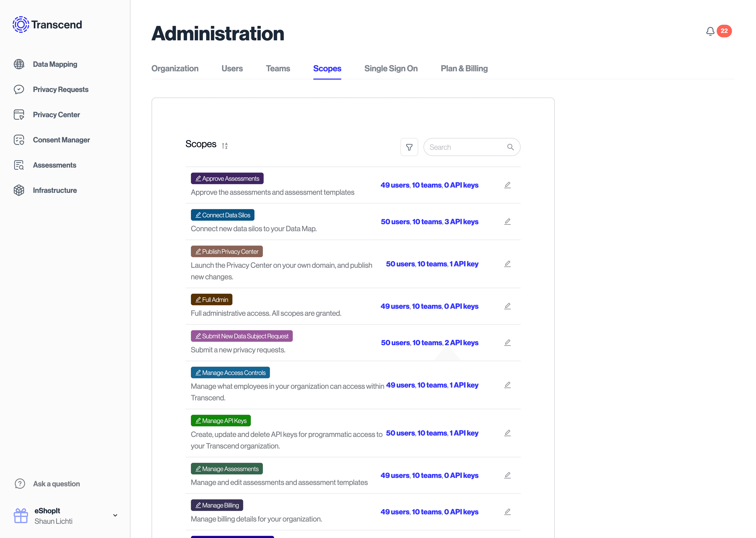Open the Infrastructure sidebar item
The height and width of the screenshot is (538, 756).
pyautogui.click(x=55, y=190)
